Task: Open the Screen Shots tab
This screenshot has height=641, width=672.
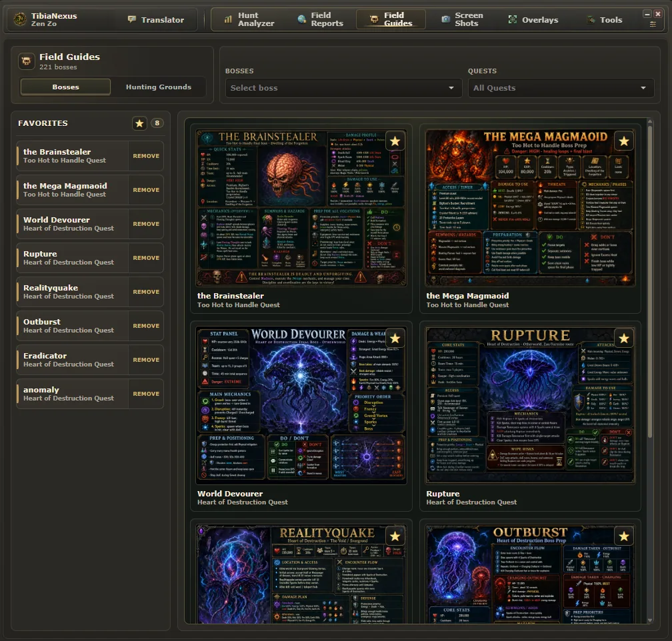Action: tap(463, 19)
